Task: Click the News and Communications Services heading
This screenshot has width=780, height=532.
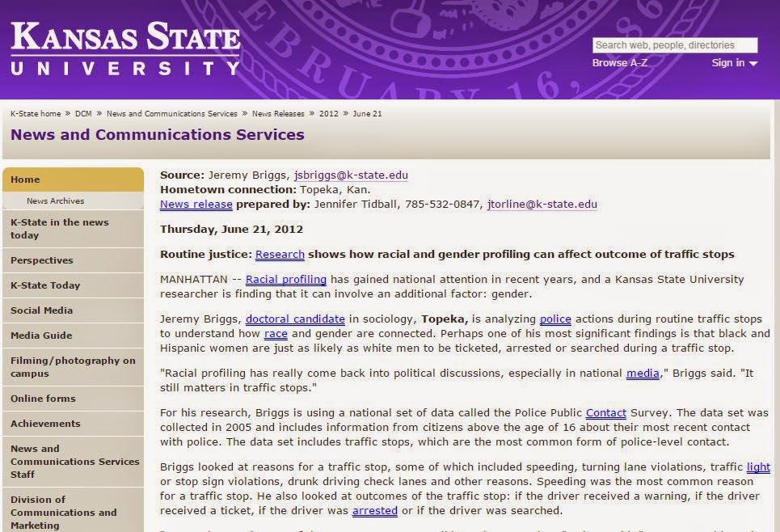Action: (157, 135)
